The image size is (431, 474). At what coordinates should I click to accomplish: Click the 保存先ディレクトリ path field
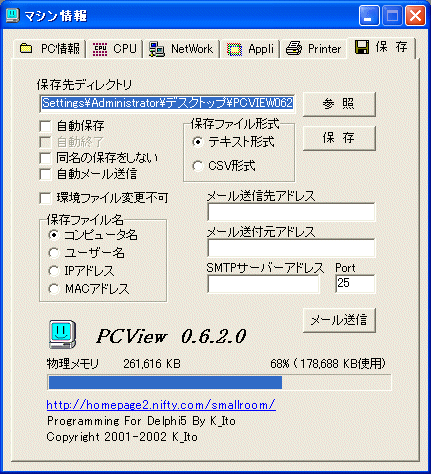[167, 103]
